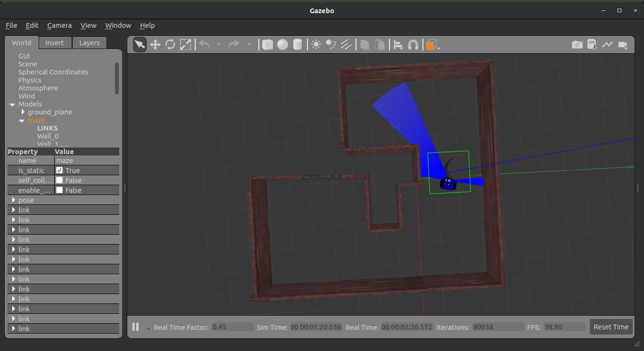Enable the Snap magnet tool
This screenshot has height=351, width=644.
click(x=413, y=45)
